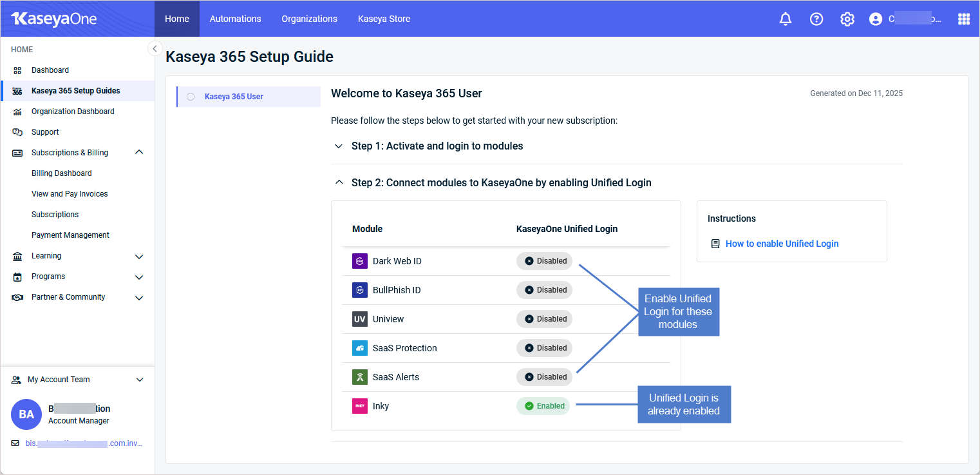Open the Kaseya Store tab
Viewport: 980px width, 475px height.
[384, 19]
